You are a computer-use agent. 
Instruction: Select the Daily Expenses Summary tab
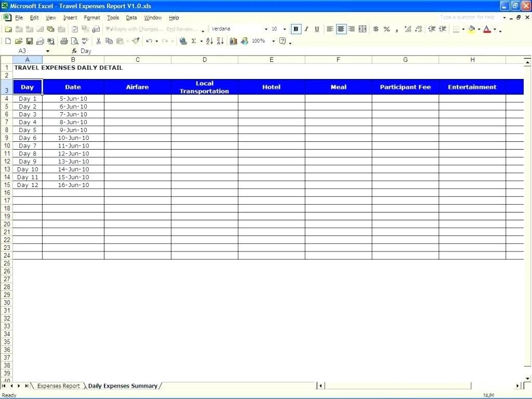[123, 386]
